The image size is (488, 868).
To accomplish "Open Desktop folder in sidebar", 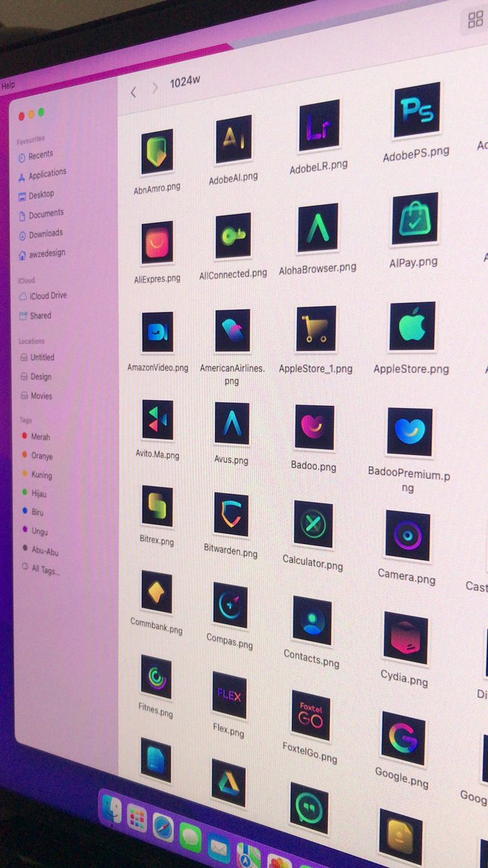I will click(36, 195).
